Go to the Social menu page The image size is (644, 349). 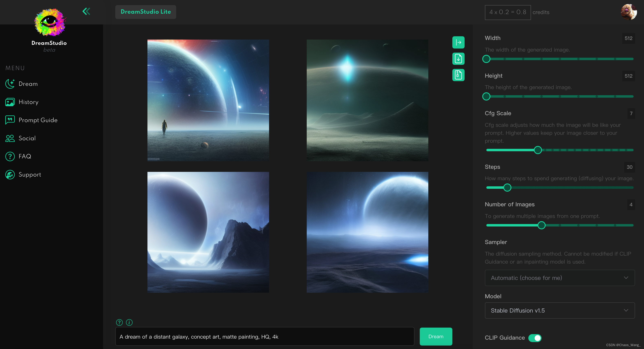point(27,138)
